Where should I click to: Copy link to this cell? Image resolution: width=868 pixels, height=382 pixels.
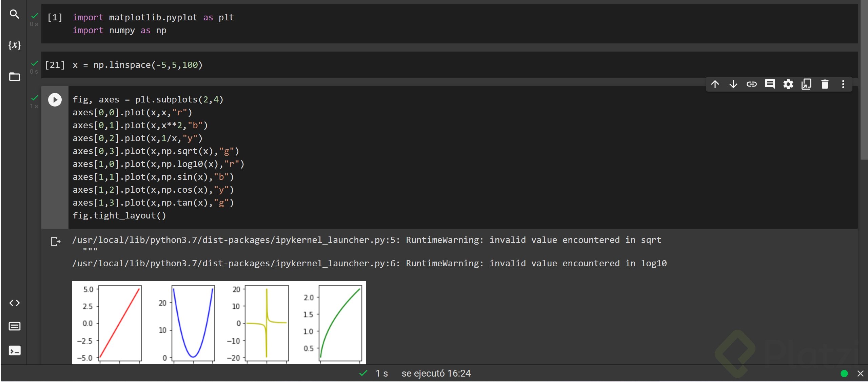(x=752, y=84)
